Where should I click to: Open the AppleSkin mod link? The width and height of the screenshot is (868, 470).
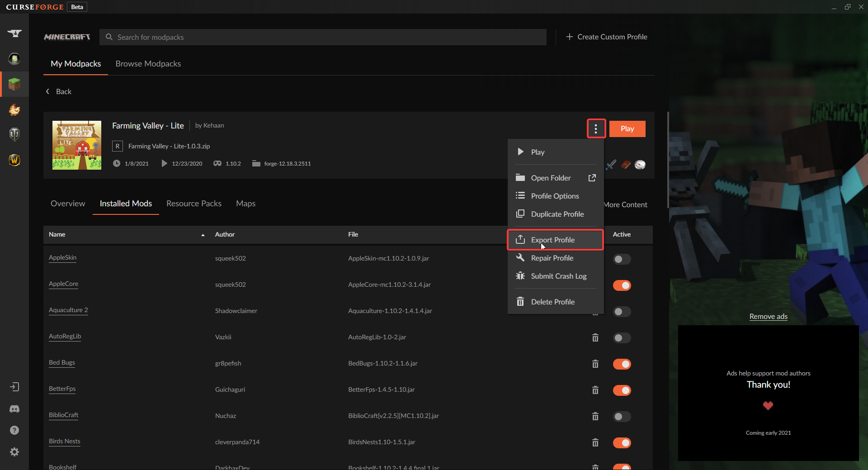point(62,258)
